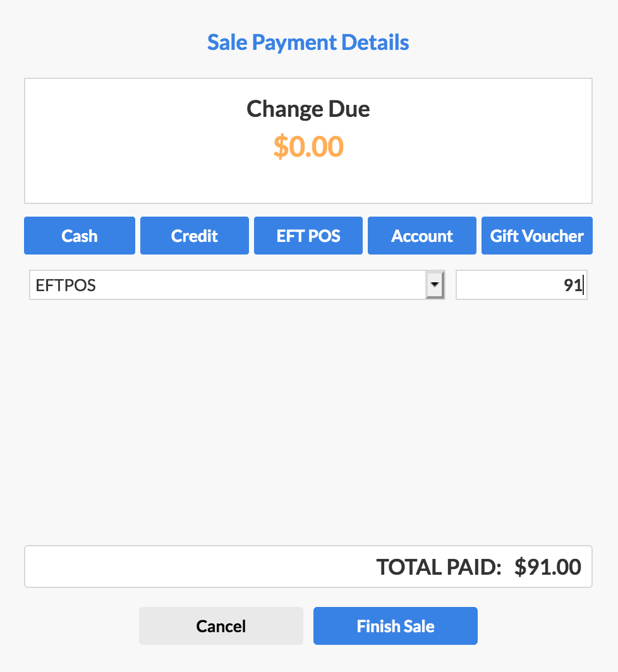The image size is (618, 672).
Task: Pay using the Account button
Action: tap(422, 236)
